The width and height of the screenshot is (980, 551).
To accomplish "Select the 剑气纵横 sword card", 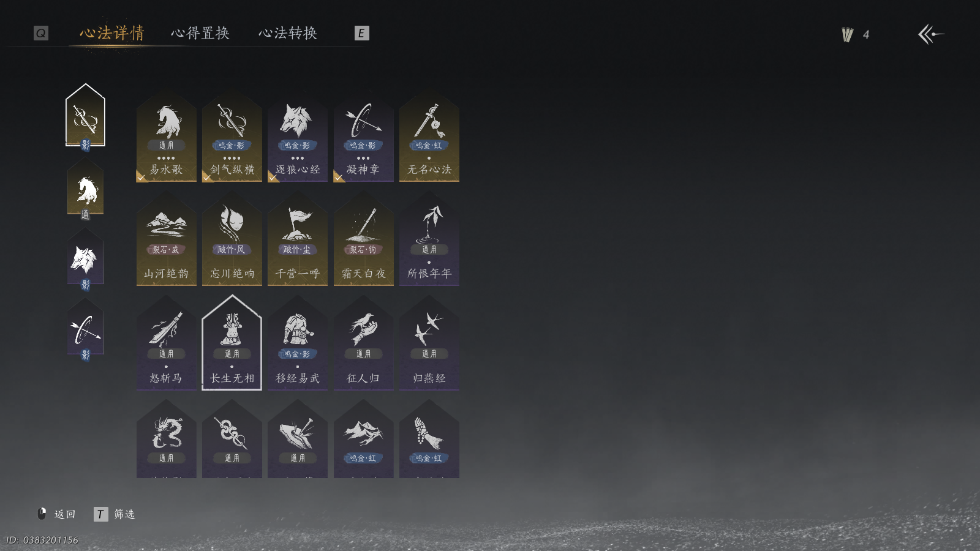I will (232, 138).
